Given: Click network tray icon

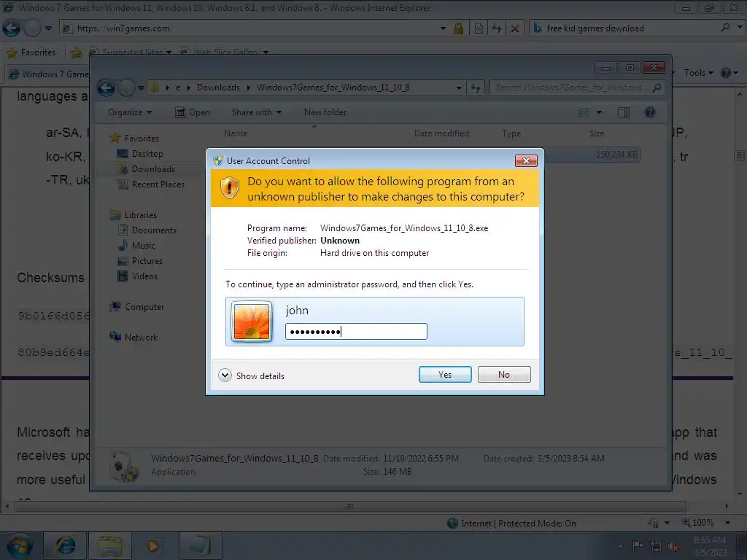Looking at the screenshot, I should pyautogui.click(x=656, y=546).
